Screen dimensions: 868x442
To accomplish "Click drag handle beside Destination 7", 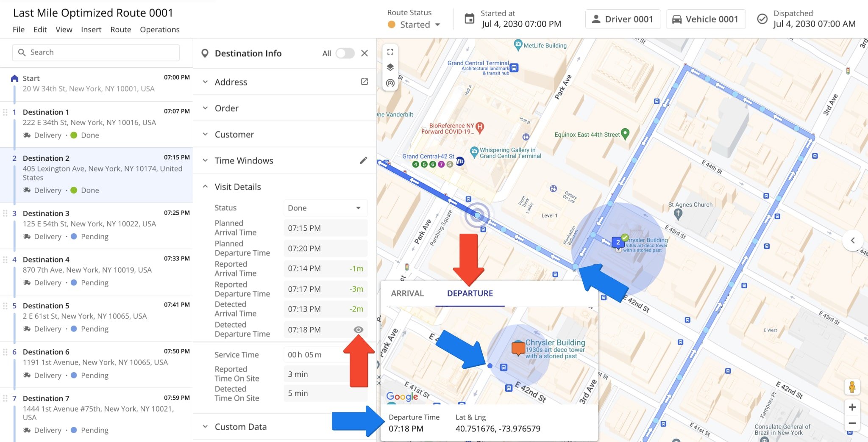I will (x=5, y=398).
